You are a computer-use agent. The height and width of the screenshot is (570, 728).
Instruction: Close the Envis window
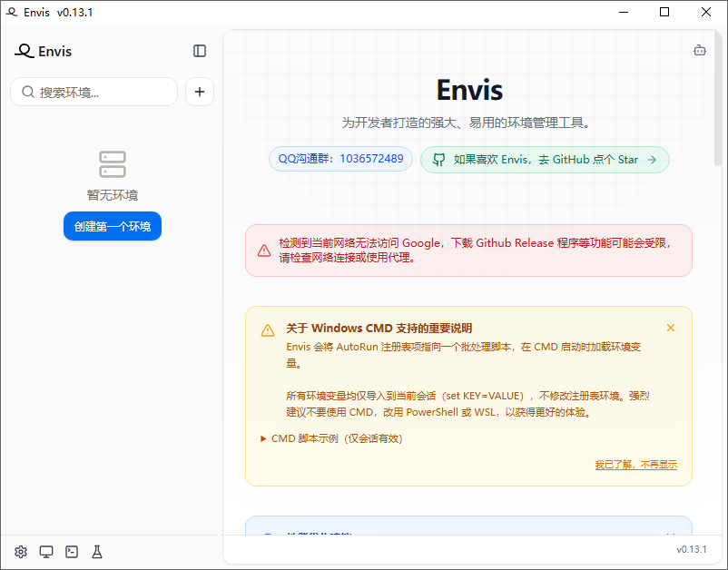[705, 12]
